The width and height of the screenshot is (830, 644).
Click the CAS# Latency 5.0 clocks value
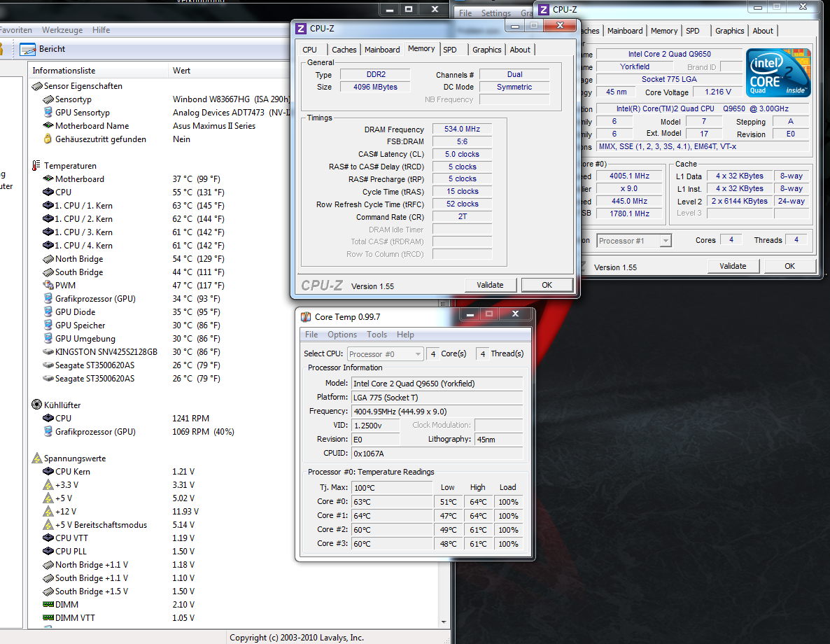pyautogui.click(x=462, y=154)
